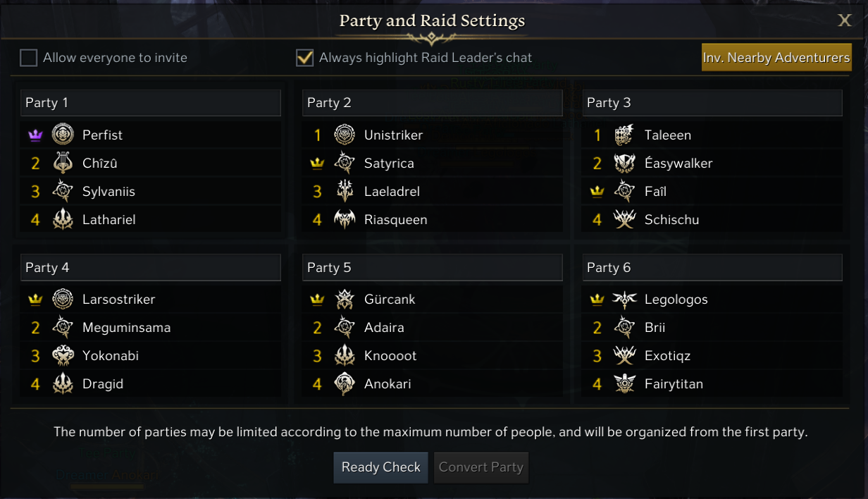Select the Party 1 header
The width and height of the screenshot is (868, 499).
(x=150, y=103)
